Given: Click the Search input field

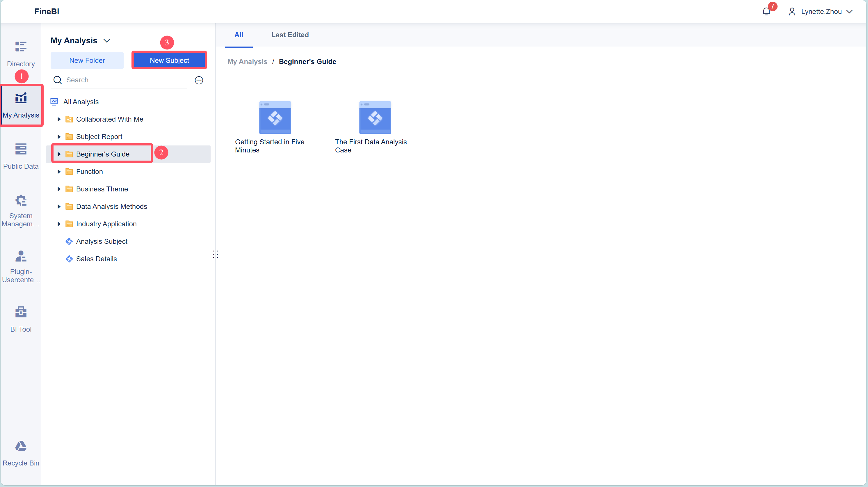Looking at the screenshot, I should point(125,80).
